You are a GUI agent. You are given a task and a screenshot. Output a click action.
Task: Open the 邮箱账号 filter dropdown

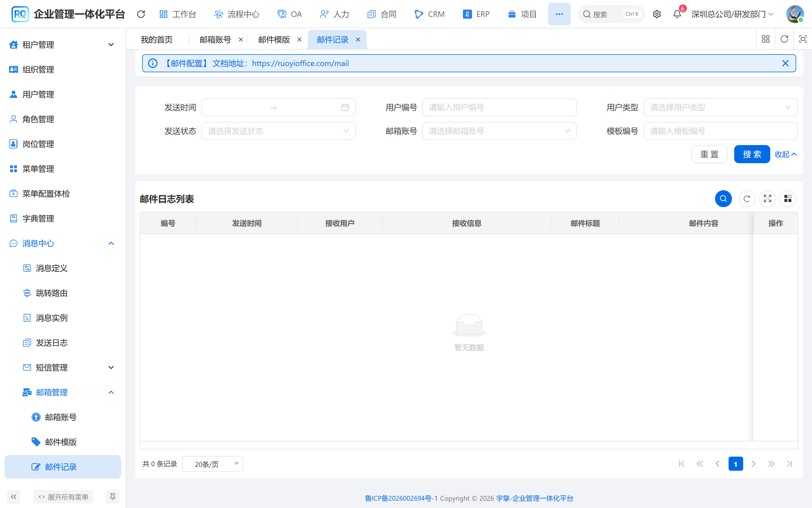point(499,131)
